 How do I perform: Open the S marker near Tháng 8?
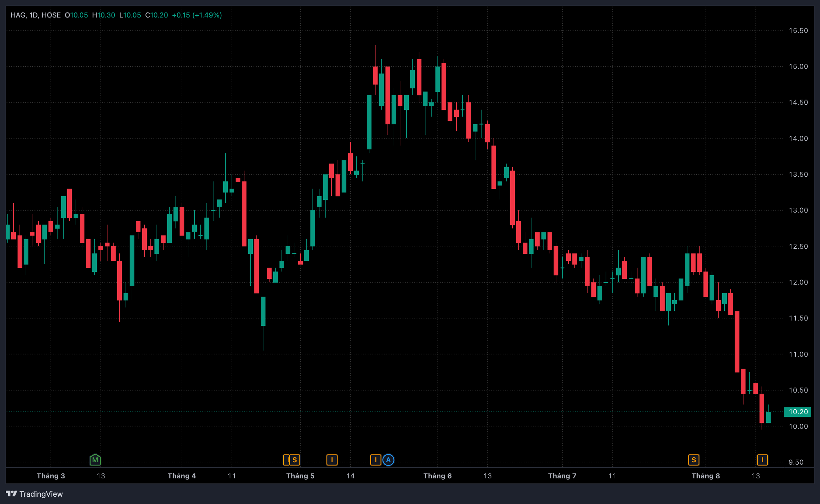pyautogui.click(x=693, y=460)
